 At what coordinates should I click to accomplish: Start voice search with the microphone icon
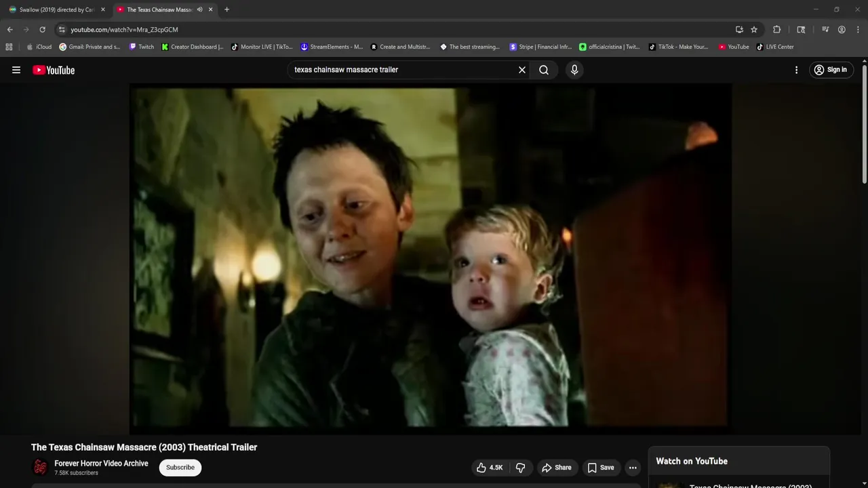(574, 70)
